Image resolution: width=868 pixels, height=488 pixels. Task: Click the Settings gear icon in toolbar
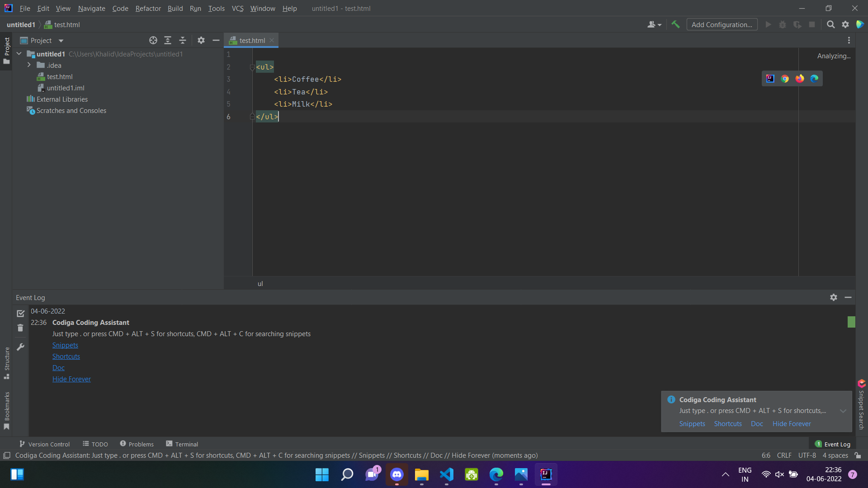point(846,25)
